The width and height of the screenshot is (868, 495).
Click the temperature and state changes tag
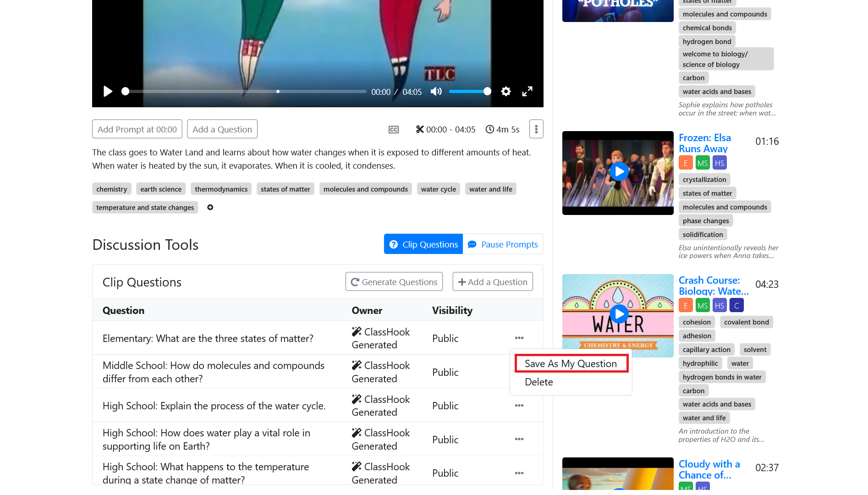[145, 207]
